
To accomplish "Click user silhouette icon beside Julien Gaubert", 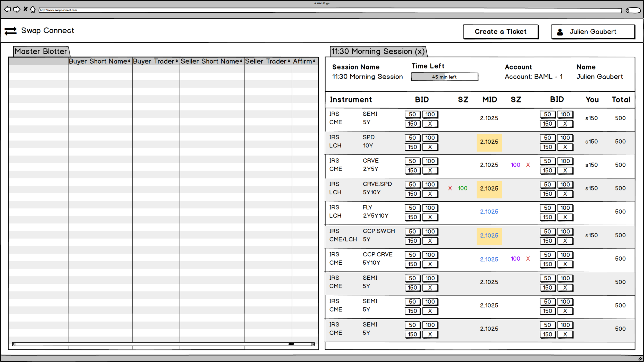I will [560, 32].
